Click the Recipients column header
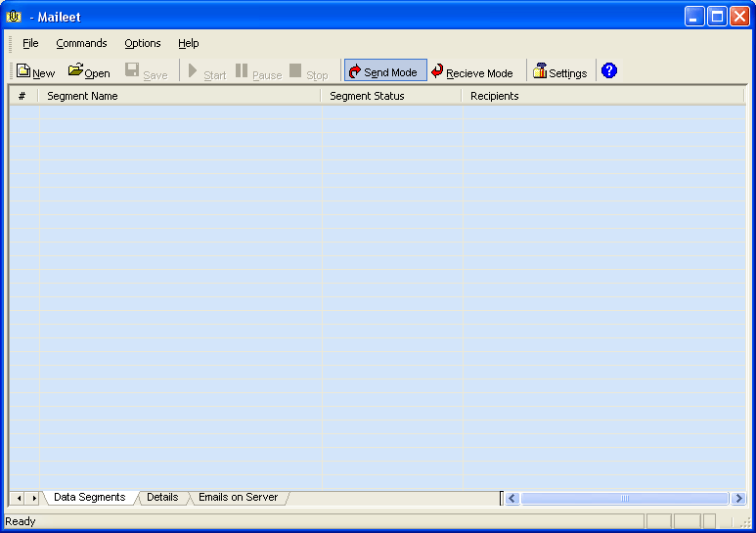 (603, 96)
